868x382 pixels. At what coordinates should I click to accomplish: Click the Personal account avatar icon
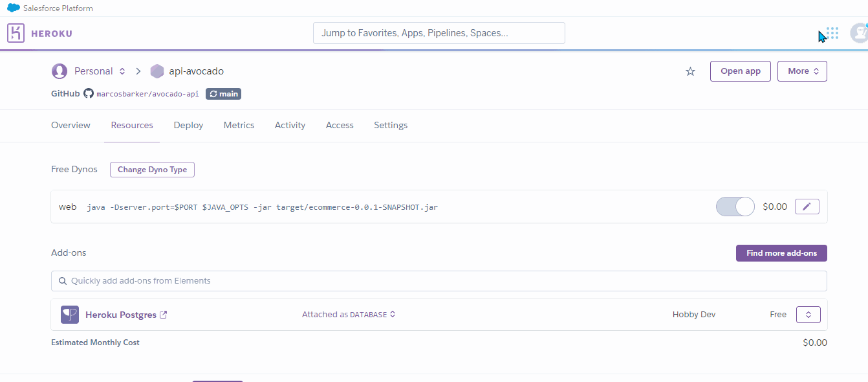pos(60,71)
